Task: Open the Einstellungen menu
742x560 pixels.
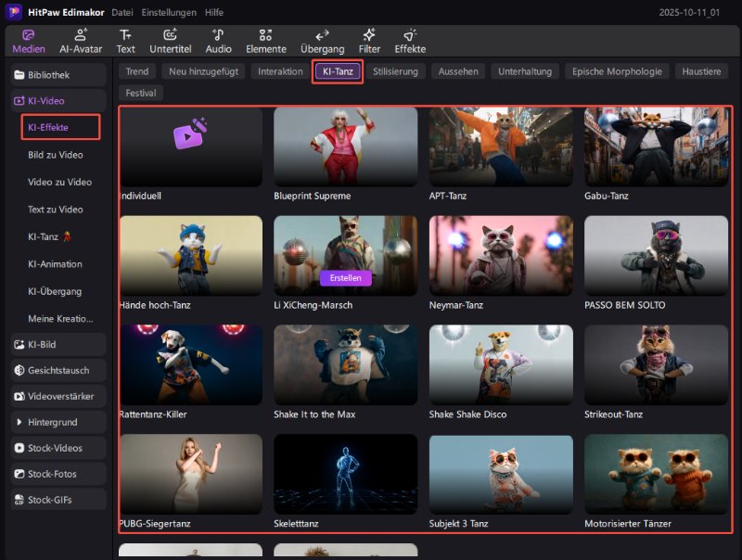Action: pos(168,12)
